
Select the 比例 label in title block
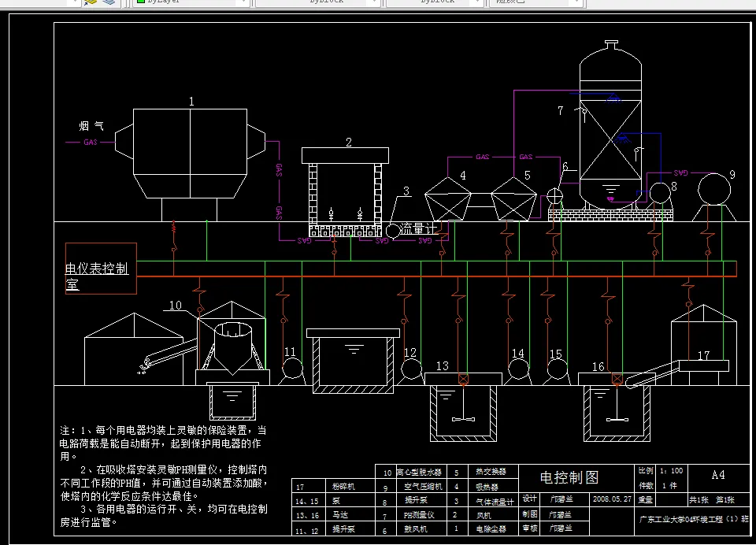coord(646,470)
